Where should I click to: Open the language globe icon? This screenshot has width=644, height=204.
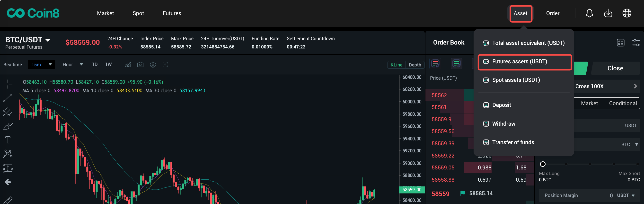tap(627, 13)
